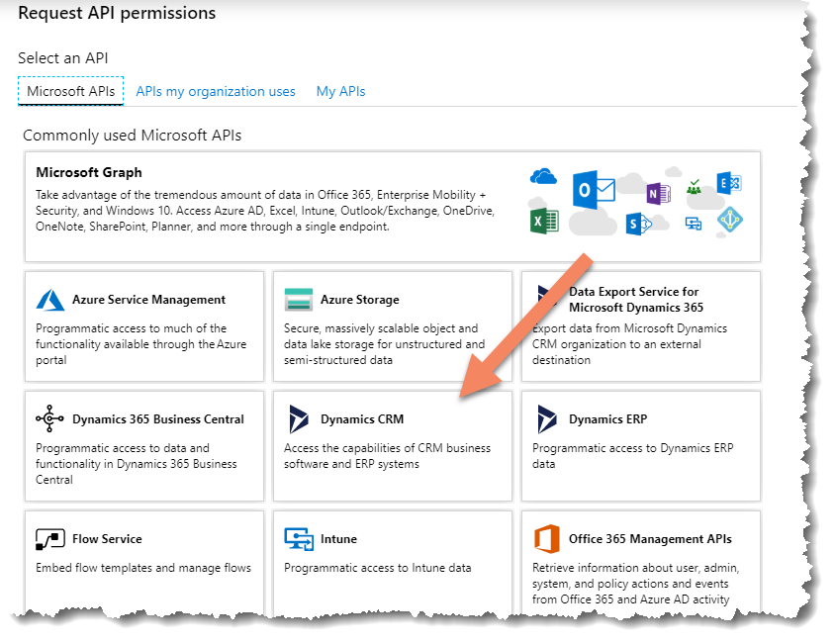Click the Office 365 Management APIs icon
This screenshot has height=644, width=836.
point(546,539)
